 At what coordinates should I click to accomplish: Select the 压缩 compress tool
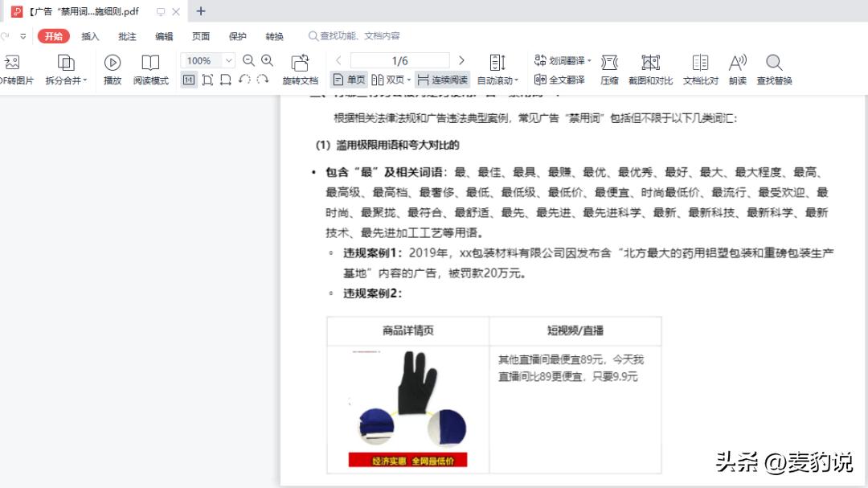coord(609,68)
